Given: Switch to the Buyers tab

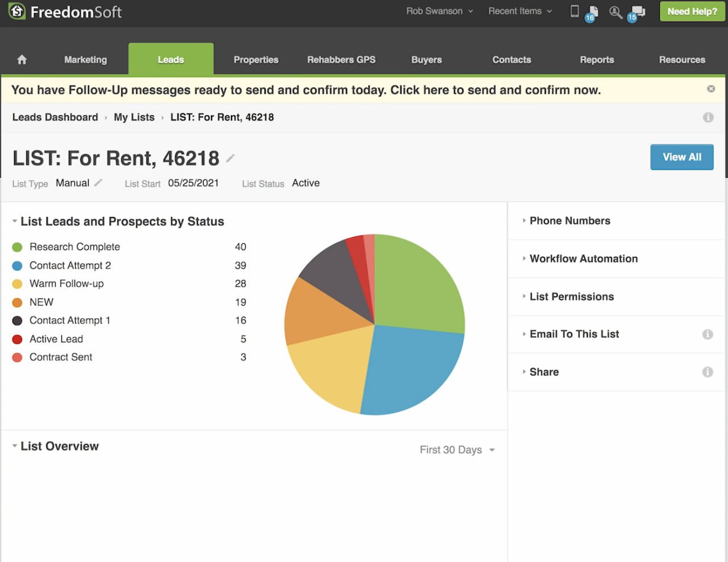Looking at the screenshot, I should point(426,59).
